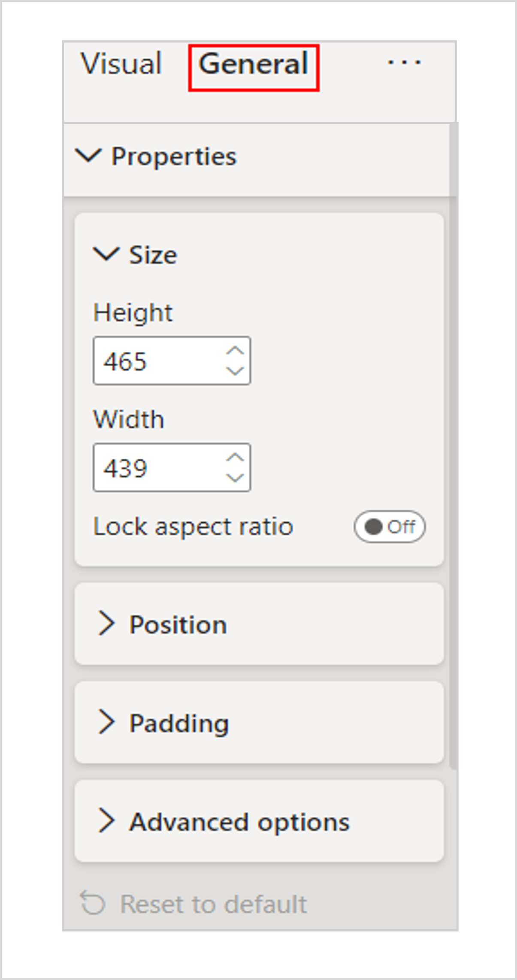Click the Size heading label

(153, 255)
